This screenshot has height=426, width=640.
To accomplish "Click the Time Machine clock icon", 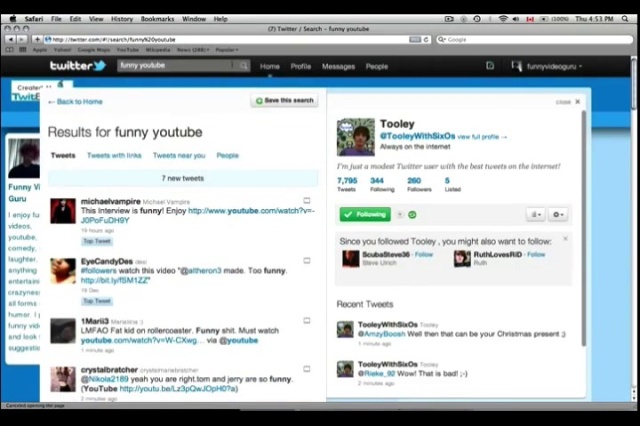I will click(477, 19).
